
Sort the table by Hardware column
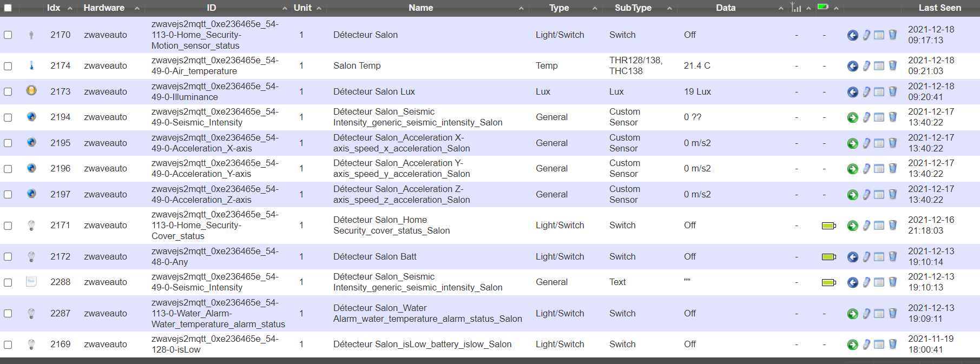coord(104,8)
